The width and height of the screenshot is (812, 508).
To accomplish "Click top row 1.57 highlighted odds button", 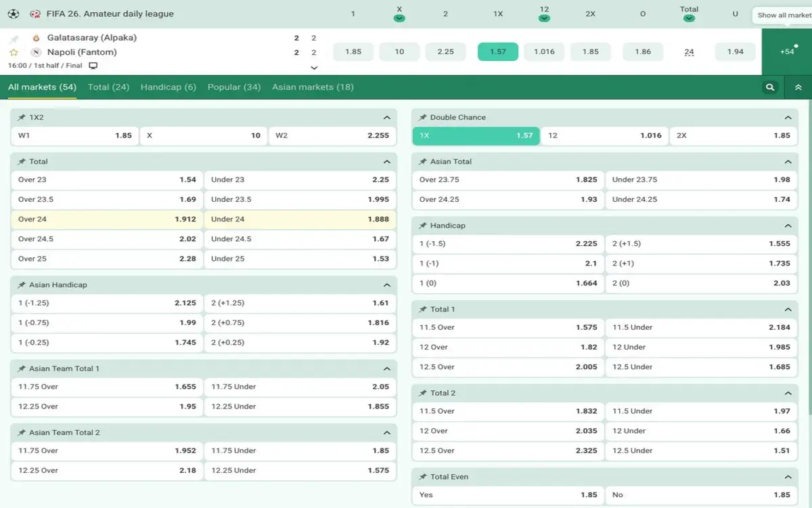I will pyautogui.click(x=498, y=51).
